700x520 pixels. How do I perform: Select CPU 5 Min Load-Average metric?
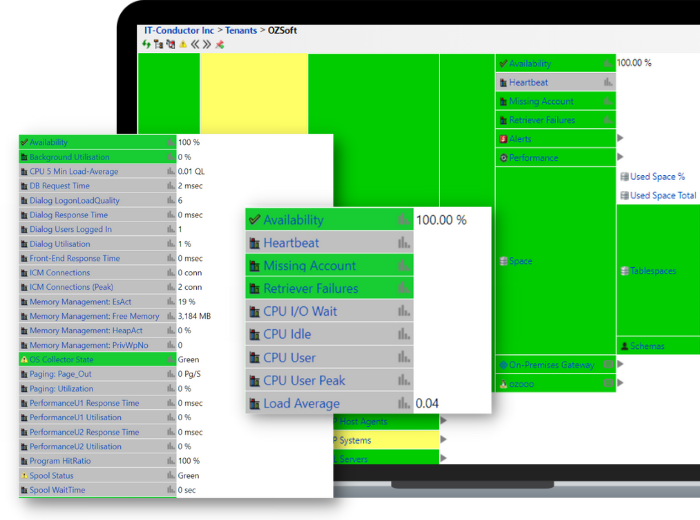(x=97, y=171)
